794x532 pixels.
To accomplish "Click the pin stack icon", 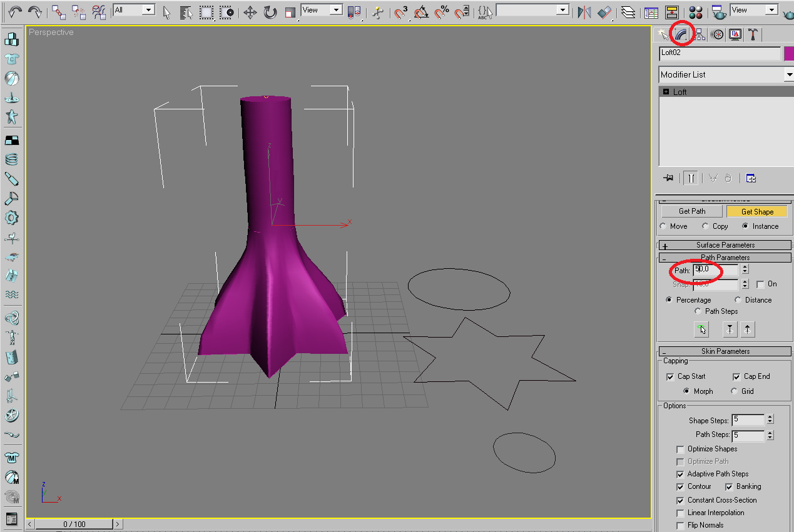I will coord(668,178).
